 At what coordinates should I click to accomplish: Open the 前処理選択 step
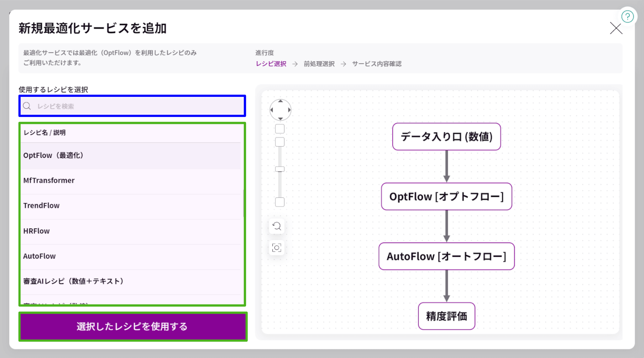319,64
